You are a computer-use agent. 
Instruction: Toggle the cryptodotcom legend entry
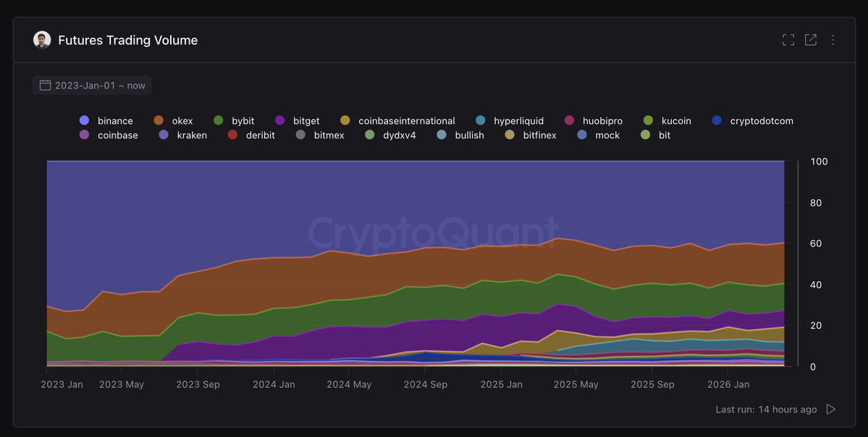753,121
